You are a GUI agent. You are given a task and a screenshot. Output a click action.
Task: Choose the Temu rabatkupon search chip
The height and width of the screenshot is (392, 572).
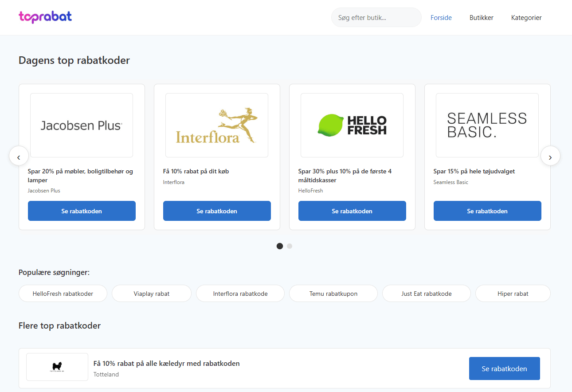[333, 294]
